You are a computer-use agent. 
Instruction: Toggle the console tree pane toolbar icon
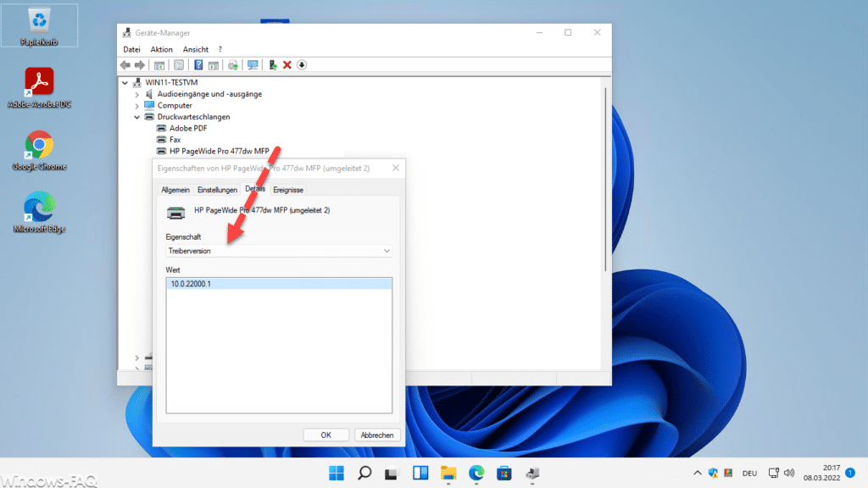159,65
